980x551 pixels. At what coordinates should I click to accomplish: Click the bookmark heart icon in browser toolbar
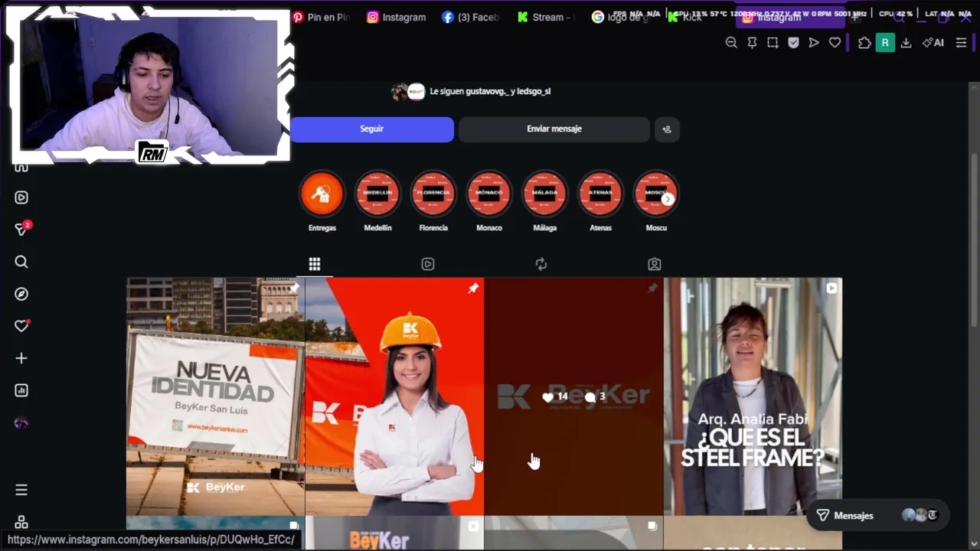click(x=835, y=43)
